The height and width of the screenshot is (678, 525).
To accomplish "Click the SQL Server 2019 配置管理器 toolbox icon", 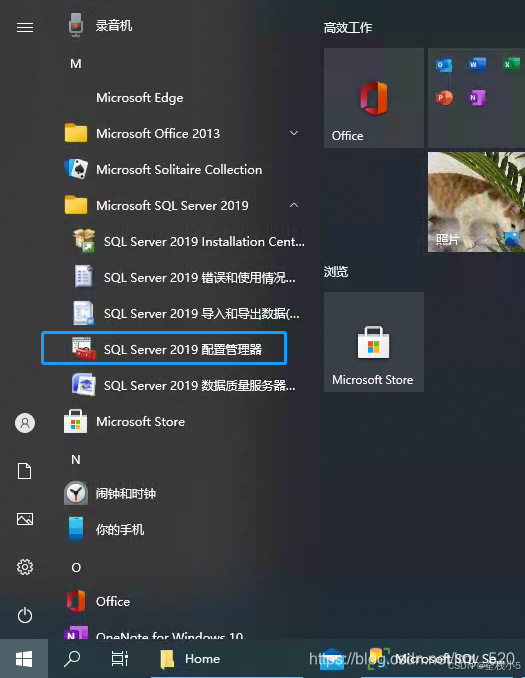I will pyautogui.click(x=84, y=349).
